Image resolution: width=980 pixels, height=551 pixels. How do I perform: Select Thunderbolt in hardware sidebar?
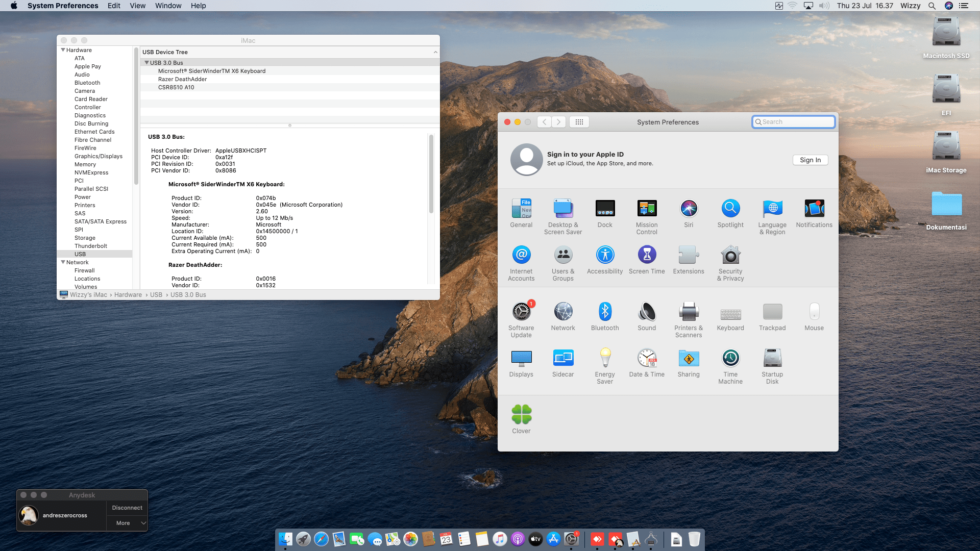coord(91,246)
